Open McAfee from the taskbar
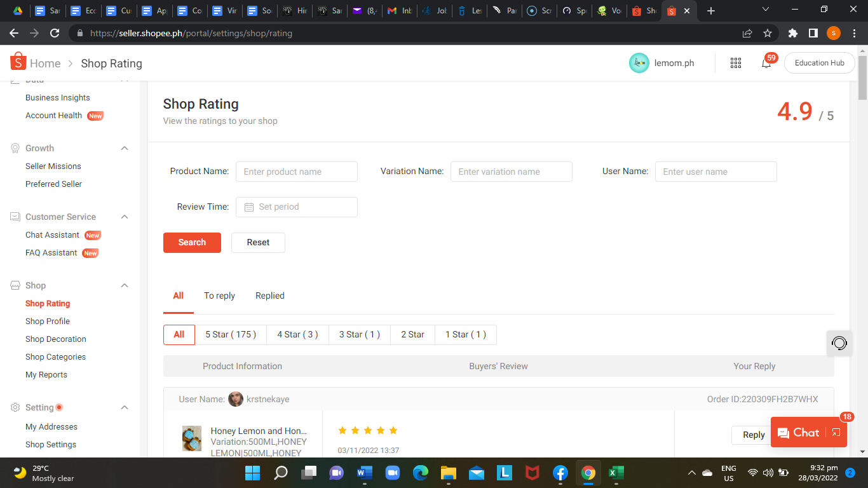The width and height of the screenshot is (868, 488). 532,473
